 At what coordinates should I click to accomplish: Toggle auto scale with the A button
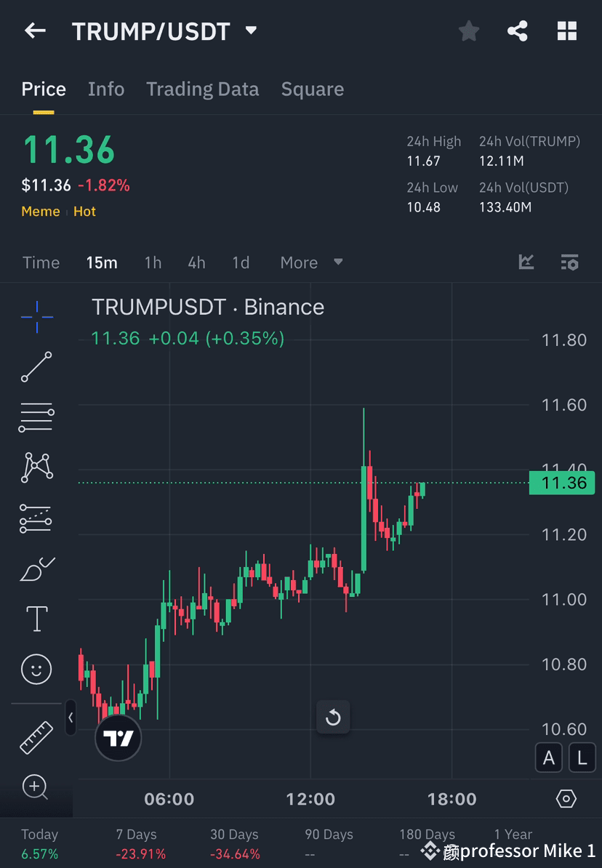[x=549, y=758]
